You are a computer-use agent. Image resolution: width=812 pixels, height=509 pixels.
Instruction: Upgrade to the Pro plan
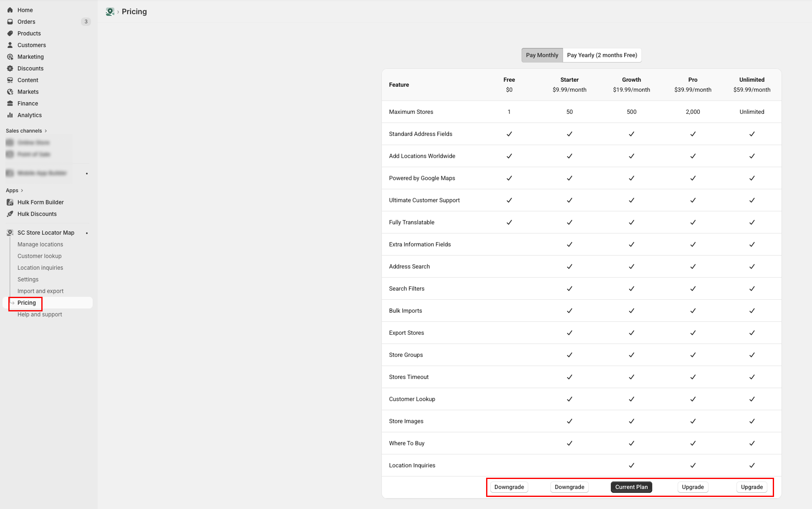point(693,487)
